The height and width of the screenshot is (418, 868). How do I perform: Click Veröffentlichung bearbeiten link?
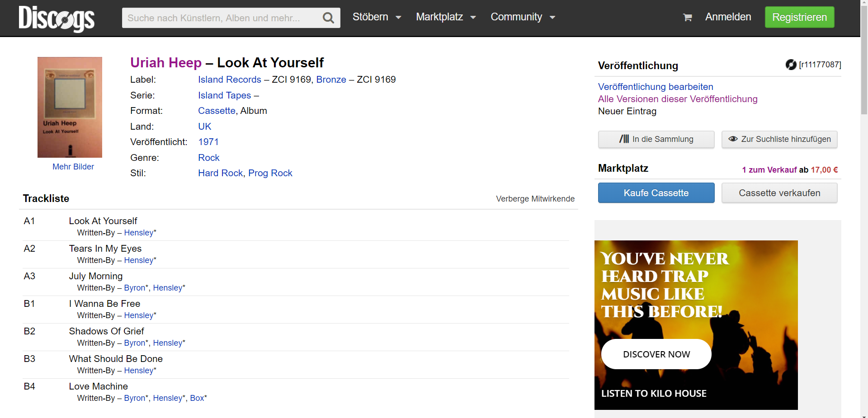click(x=656, y=87)
